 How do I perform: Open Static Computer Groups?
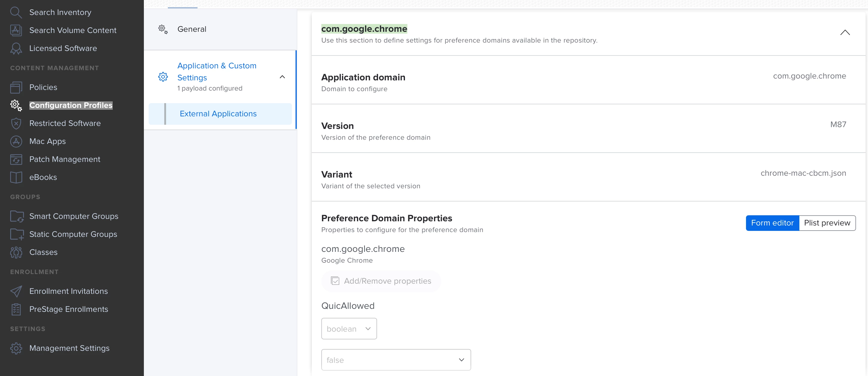[73, 234]
